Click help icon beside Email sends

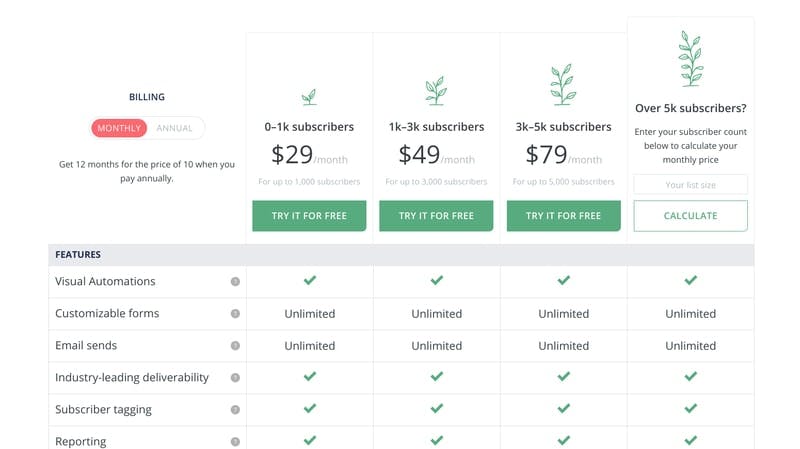pos(235,346)
